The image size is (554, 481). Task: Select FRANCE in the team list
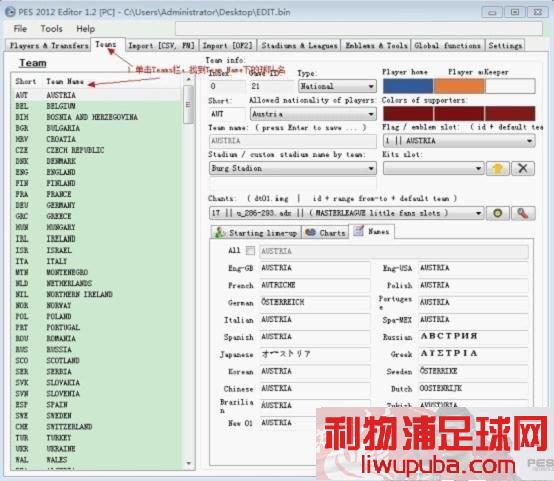pyautogui.click(x=97, y=194)
